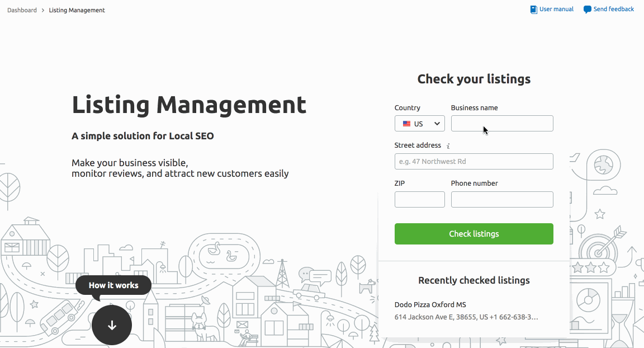Viewport: 644px width, 348px height.
Task: Click the Send feedback speech bubble icon
Action: (x=587, y=10)
